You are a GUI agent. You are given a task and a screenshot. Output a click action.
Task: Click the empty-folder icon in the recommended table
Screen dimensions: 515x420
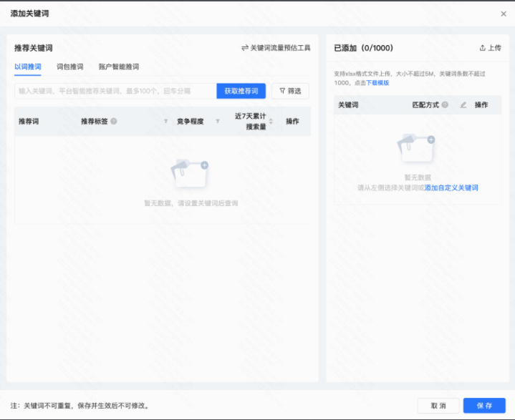coord(190,173)
